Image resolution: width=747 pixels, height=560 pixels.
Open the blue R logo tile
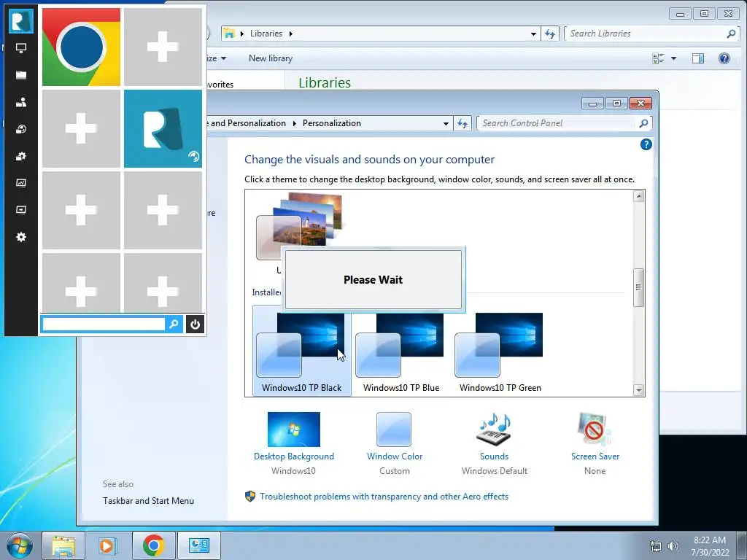[x=163, y=128]
